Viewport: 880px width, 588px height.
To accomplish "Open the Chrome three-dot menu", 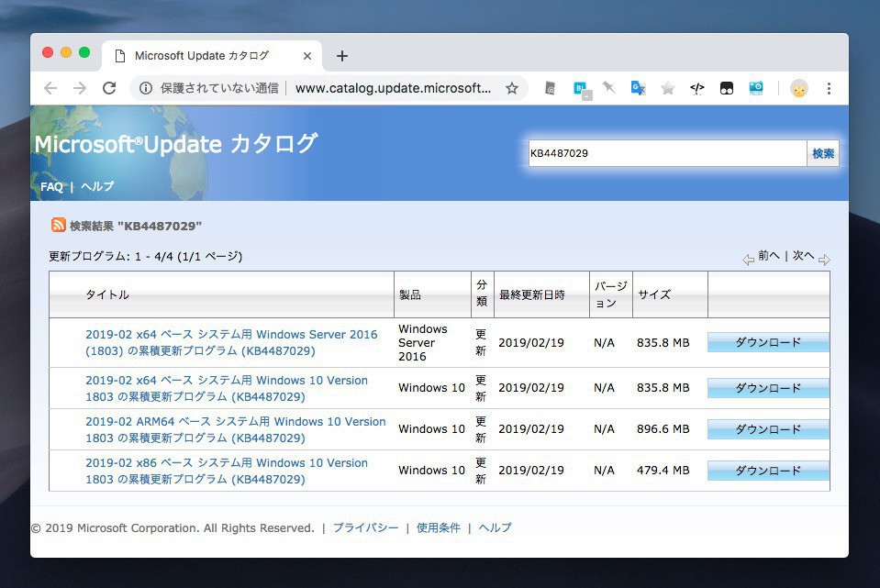I will click(x=829, y=88).
